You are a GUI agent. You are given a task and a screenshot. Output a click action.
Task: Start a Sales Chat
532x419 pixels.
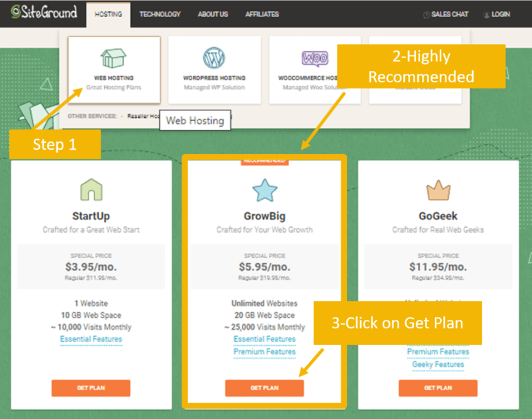click(446, 14)
